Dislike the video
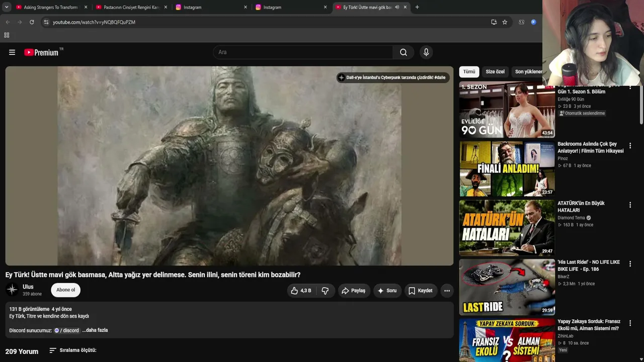The height and width of the screenshot is (362, 644). (325, 291)
